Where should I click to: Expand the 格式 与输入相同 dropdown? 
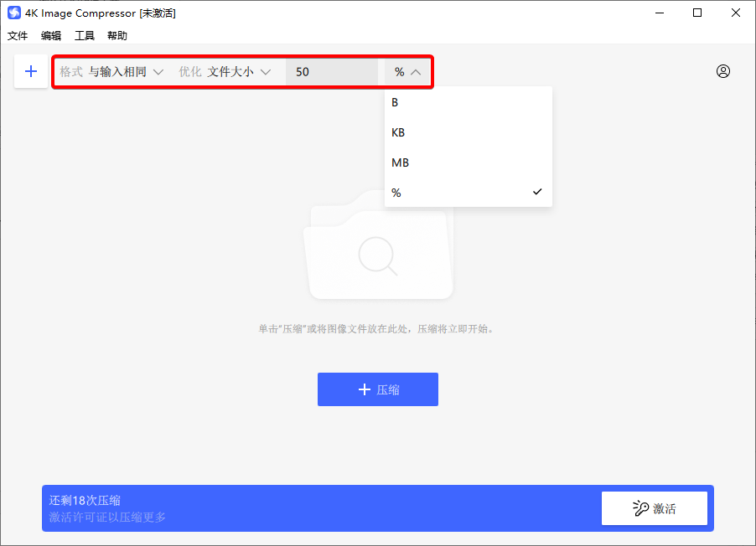pyautogui.click(x=111, y=72)
